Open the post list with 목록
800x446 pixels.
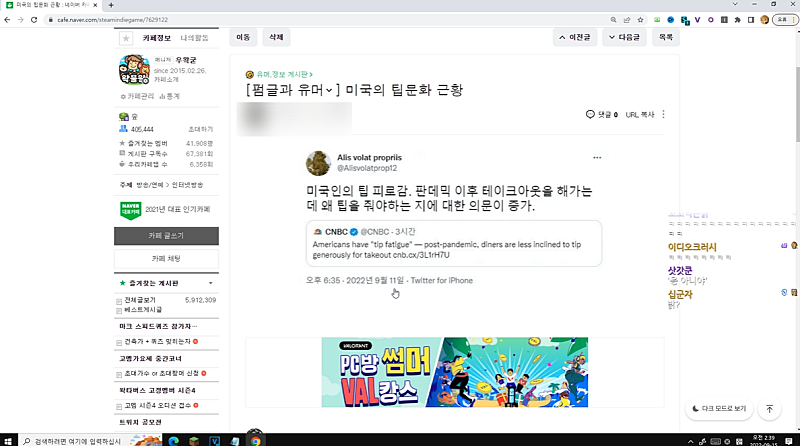pyautogui.click(x=665, y=37)
